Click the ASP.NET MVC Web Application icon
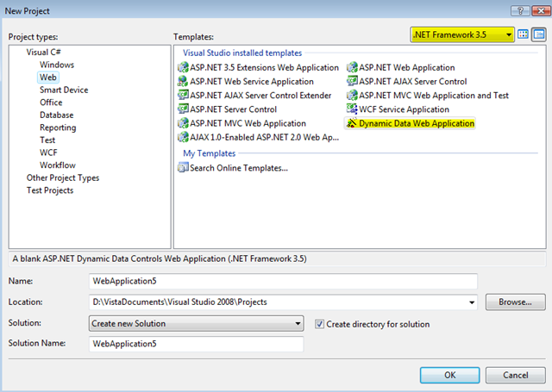Image resolution: width=552 pixels, height=392 pixels. point(183,123)
